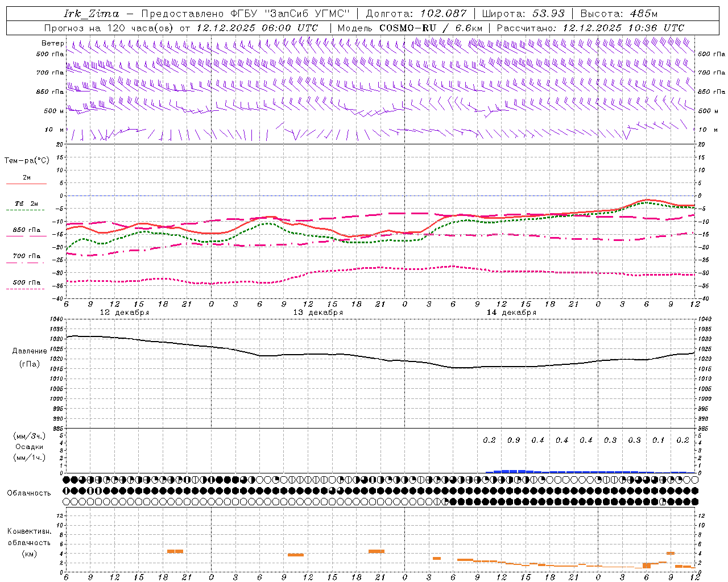Click the blue "2м" temperature legend entry
This screenshot has width=728, height=582.
(27, 178)
